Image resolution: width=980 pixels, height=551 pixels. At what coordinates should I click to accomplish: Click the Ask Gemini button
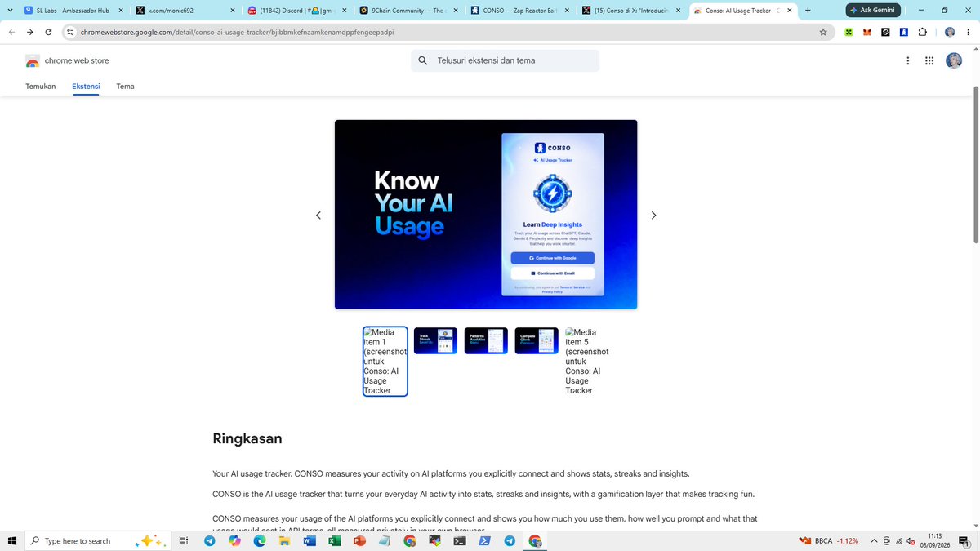click(x=874, y=11)
